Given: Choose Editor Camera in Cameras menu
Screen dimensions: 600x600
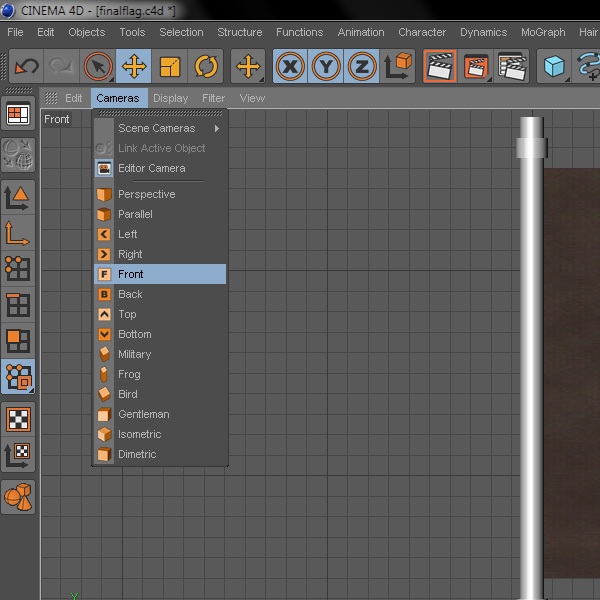Looking at the screenshot, I should [x=160, y=168].
